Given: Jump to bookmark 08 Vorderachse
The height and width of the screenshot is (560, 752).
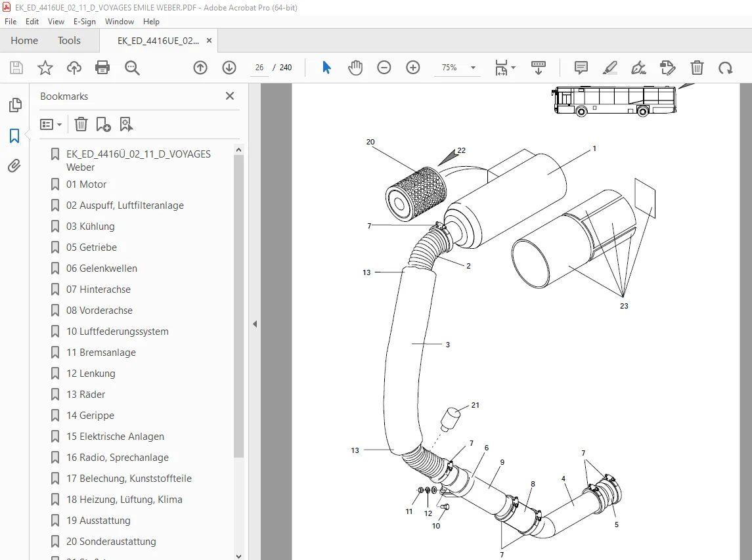Looking at the screenshot, I should 99,311.
